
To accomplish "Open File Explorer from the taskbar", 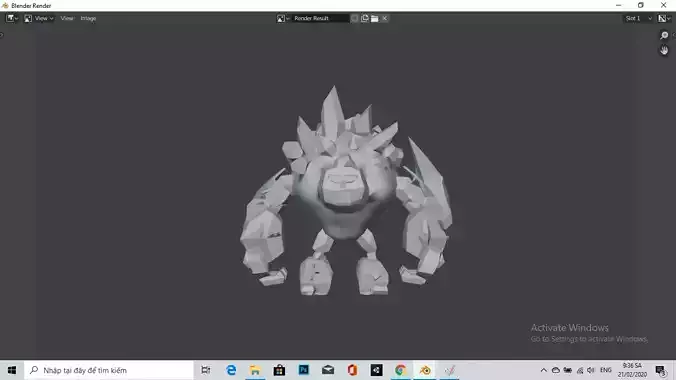I will (x=255, y=370).
